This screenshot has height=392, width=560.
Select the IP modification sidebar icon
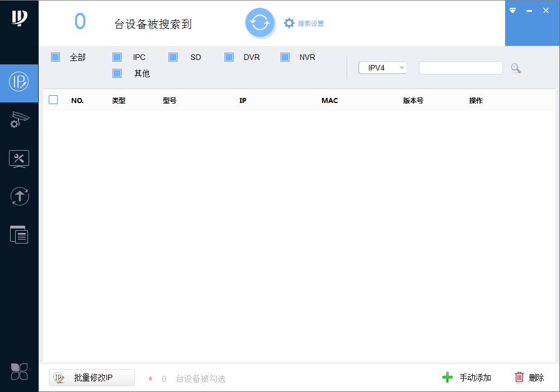pos(19,83)
